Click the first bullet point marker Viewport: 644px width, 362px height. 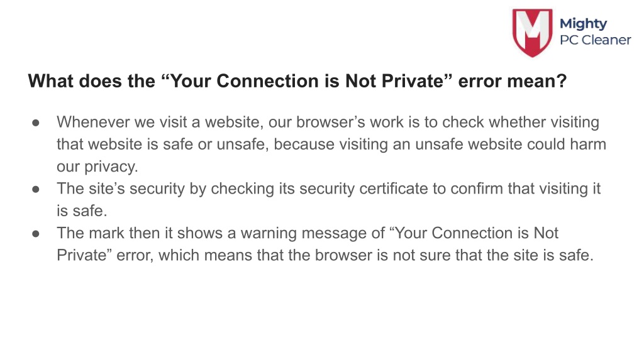point(36,123)
